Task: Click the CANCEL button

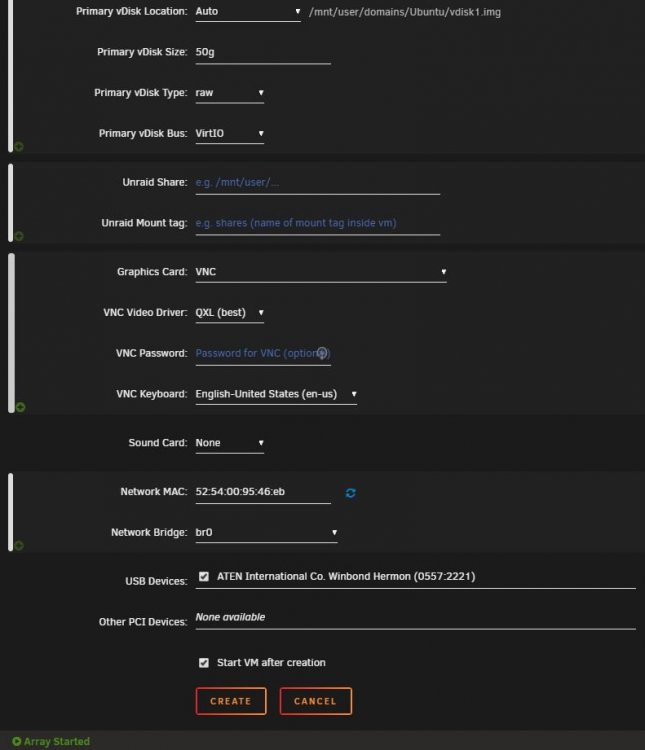Action: point(316,701)
